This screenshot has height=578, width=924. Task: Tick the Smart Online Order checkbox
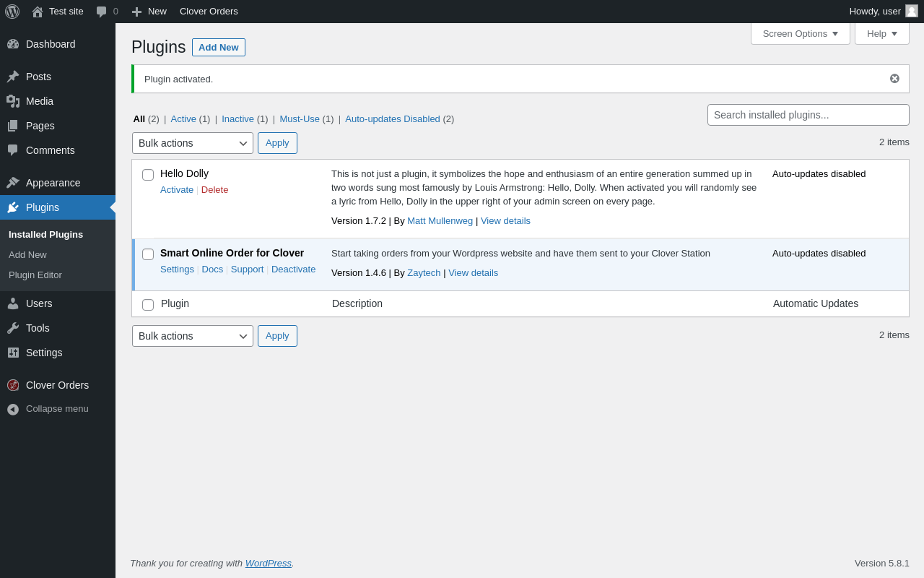(x=148, y=254)
